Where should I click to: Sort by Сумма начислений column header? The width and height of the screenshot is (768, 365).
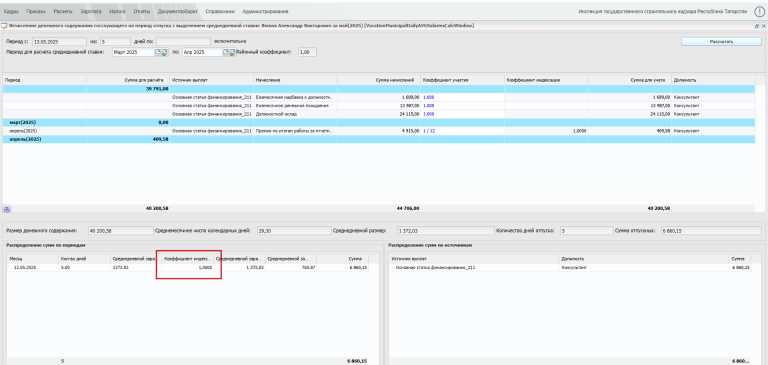(378, 79)
